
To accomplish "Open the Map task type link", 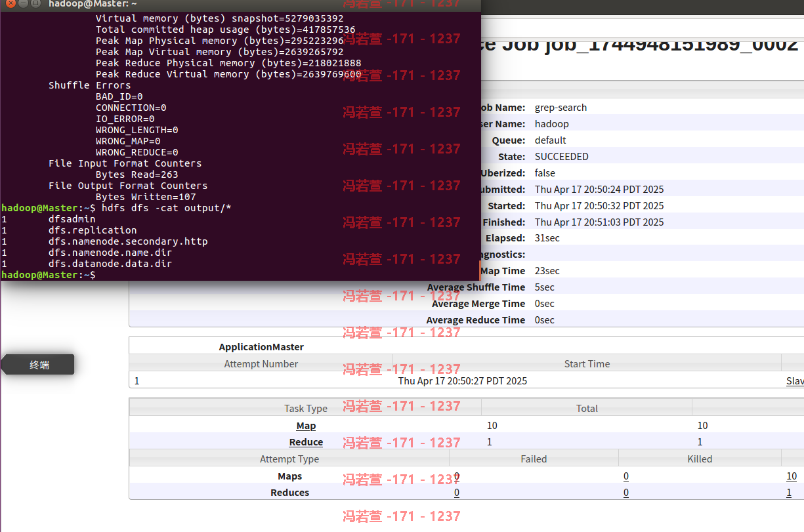I will (306, 426).
